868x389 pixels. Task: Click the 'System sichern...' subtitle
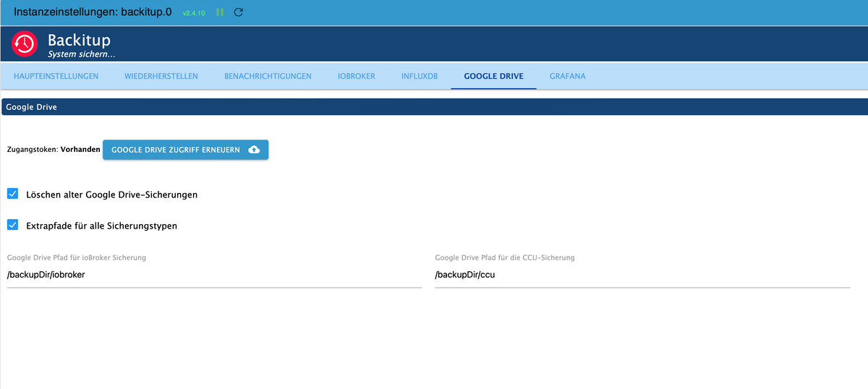[81, 54]
